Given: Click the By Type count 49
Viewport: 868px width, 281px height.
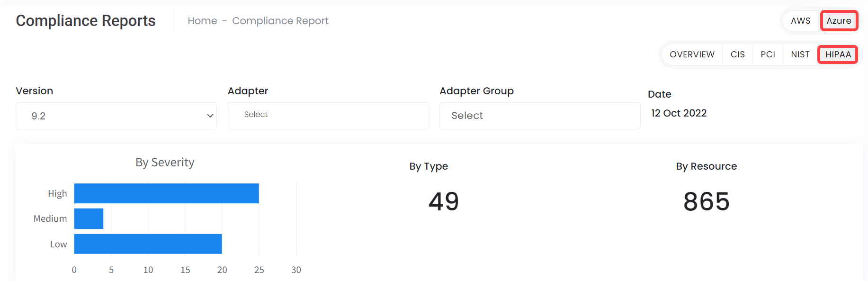Looking at the screenshot, I should click(443, 201).
